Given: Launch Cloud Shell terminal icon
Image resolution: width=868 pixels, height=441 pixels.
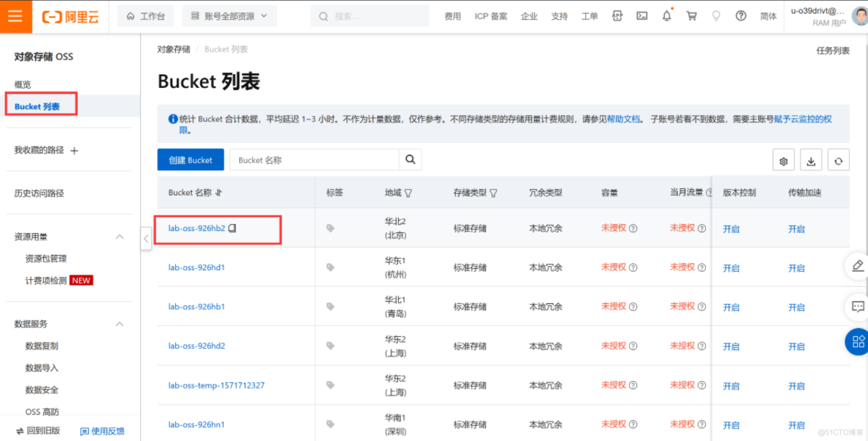Looking at the screenshot, I should point(641,16).
